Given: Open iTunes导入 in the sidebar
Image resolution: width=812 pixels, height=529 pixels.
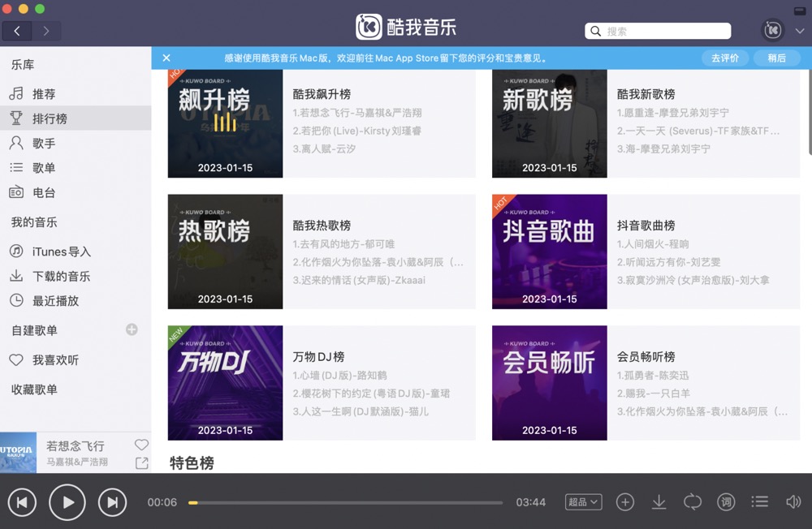Looking at the screenshot, I should (x=76, y=252).
